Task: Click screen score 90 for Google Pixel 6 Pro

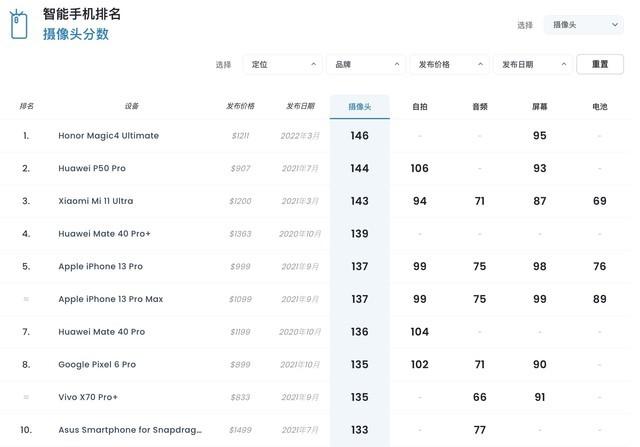Action: point(540,364)
